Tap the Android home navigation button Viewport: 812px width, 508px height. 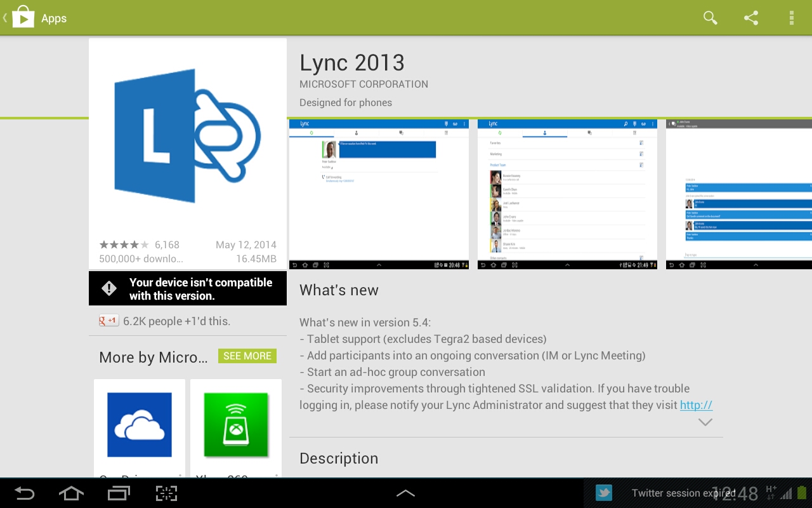(x=71, y=493)
